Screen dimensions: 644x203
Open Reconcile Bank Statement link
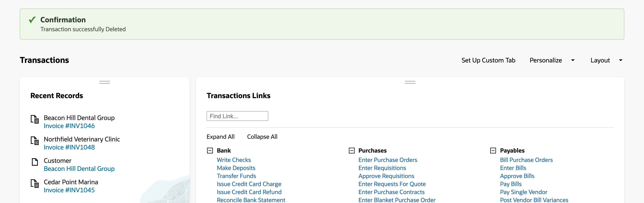(x=251, y=200)
